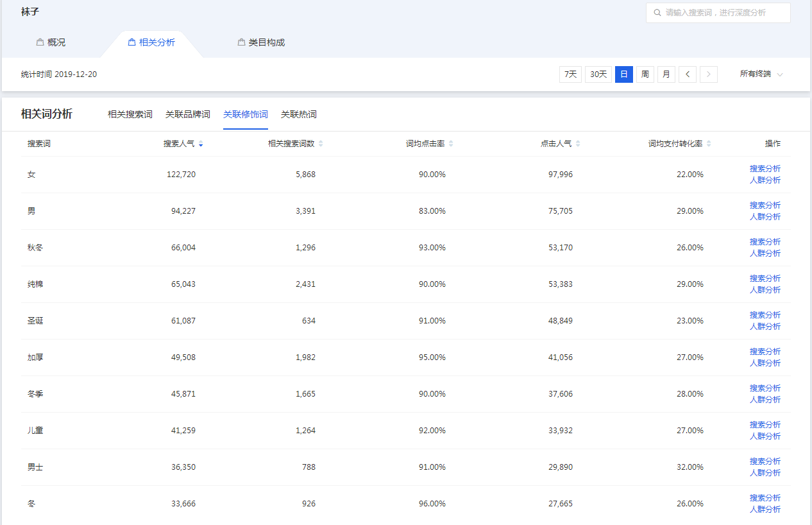Screen dimensions: 812x525
Task: Open 人群分析 for the 秋冬 row
Action: 765,254
